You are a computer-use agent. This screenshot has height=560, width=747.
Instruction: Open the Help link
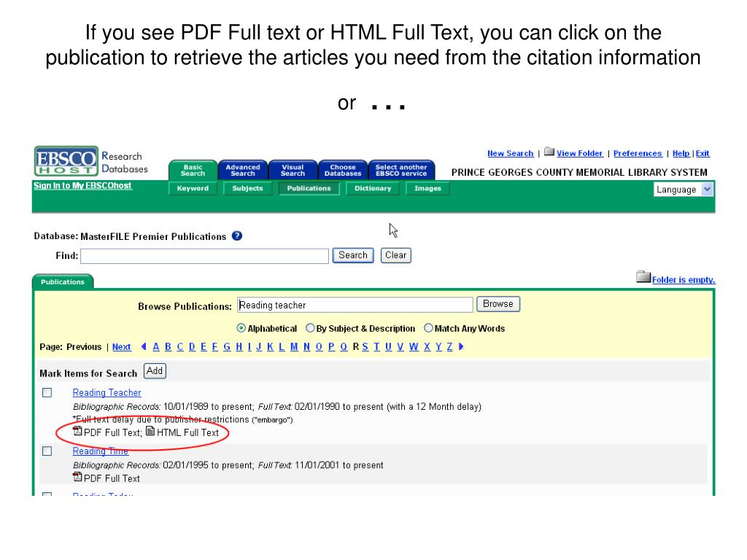pyautogui.click(x=681, y=153)
